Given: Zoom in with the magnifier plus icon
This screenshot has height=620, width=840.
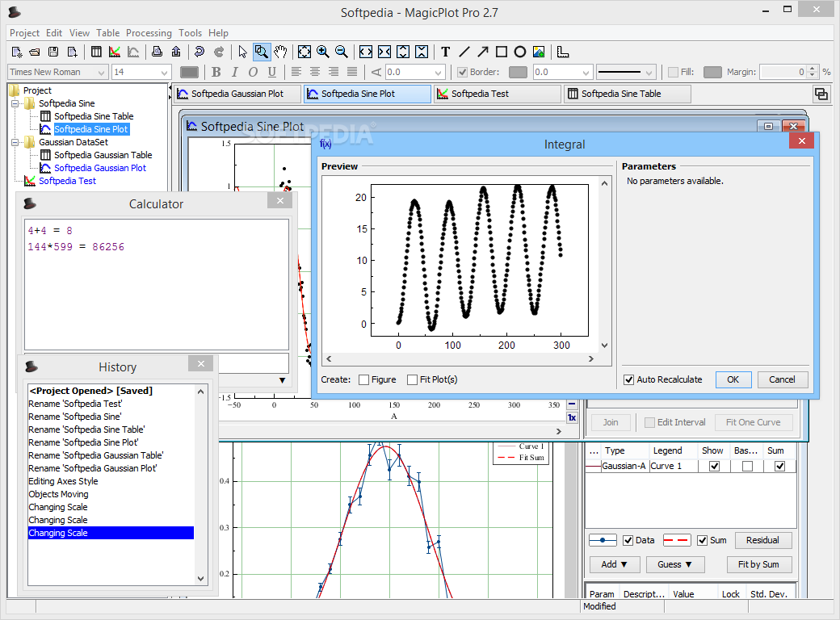Looking at the screenshot, I should pyautogui.click(x=323, y=52).
